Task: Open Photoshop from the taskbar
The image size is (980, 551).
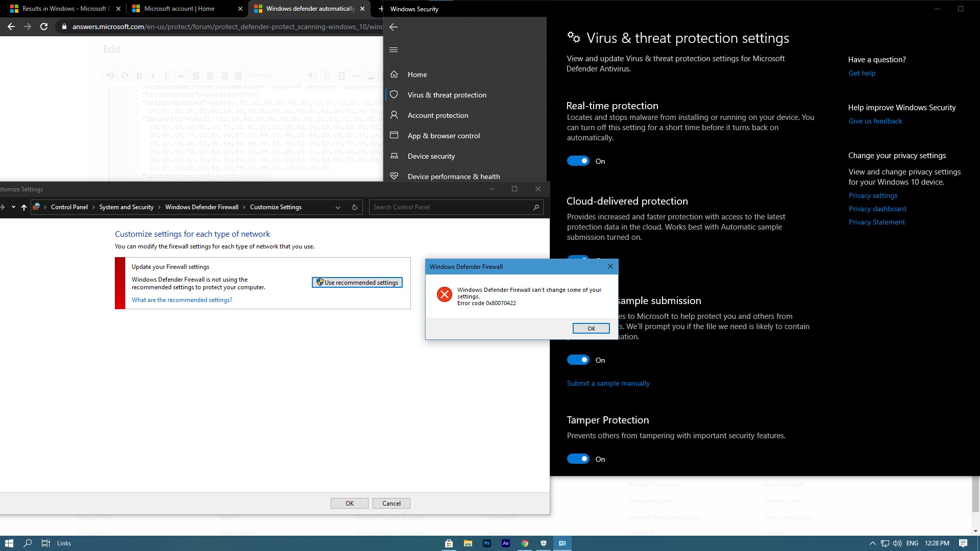Action: [487, 543]
